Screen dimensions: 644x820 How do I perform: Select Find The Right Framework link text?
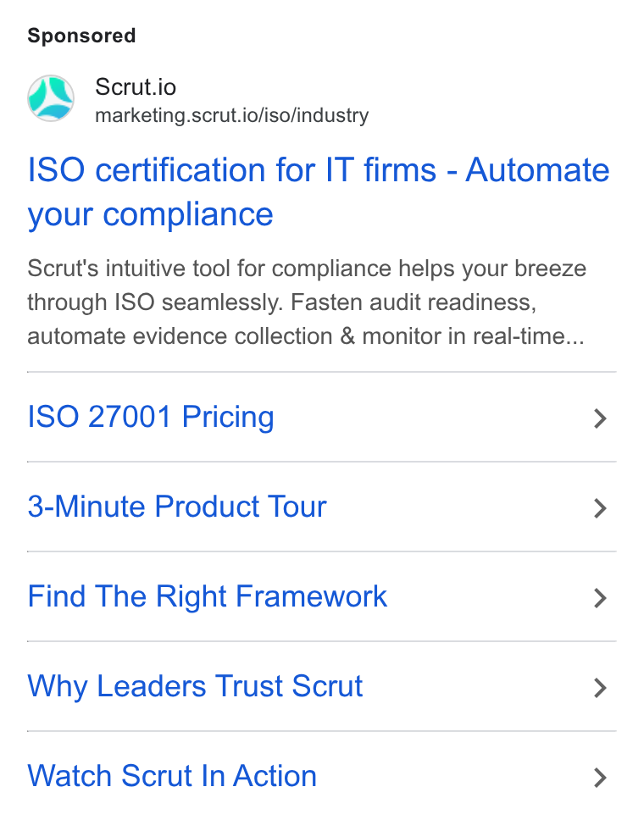[x=207, y=596]
